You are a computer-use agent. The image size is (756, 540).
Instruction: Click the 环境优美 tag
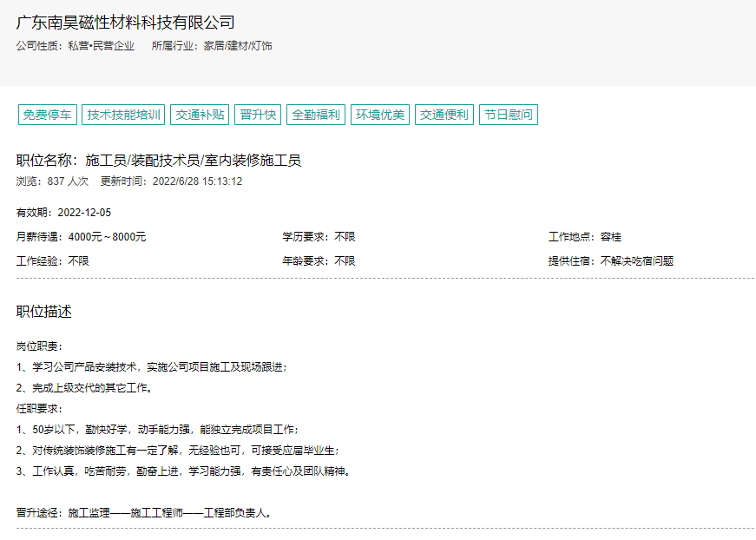point(380,115)
